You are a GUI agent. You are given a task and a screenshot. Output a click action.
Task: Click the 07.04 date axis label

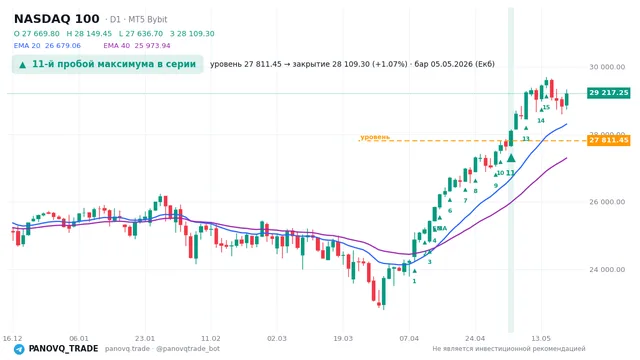pyautogui.click(x=409, y=338)
